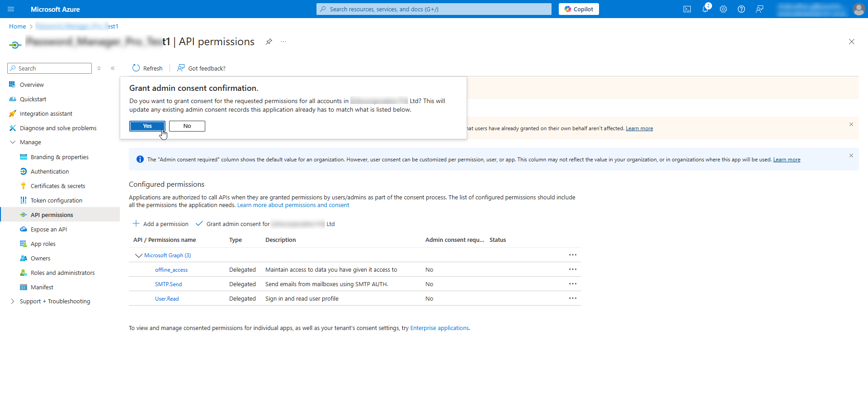Click the top bar feedback icon
Viewport: 868px width, 415px height.
(x=759, y=9)
